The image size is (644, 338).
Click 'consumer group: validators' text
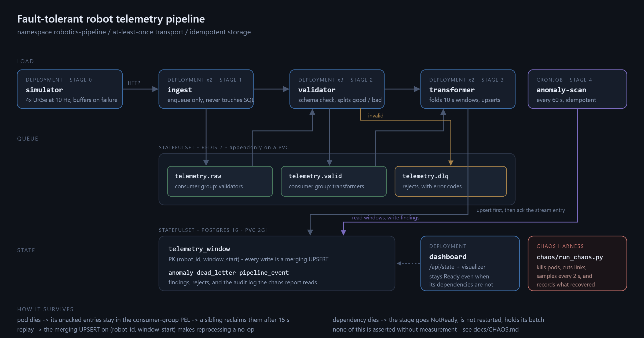209,186
